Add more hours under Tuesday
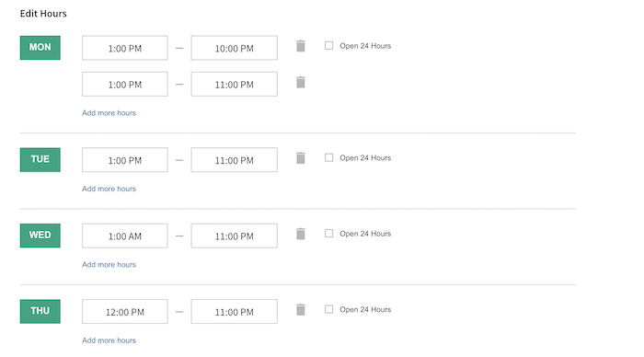Viewport: 644px width, 357px height. coord(109,189)
